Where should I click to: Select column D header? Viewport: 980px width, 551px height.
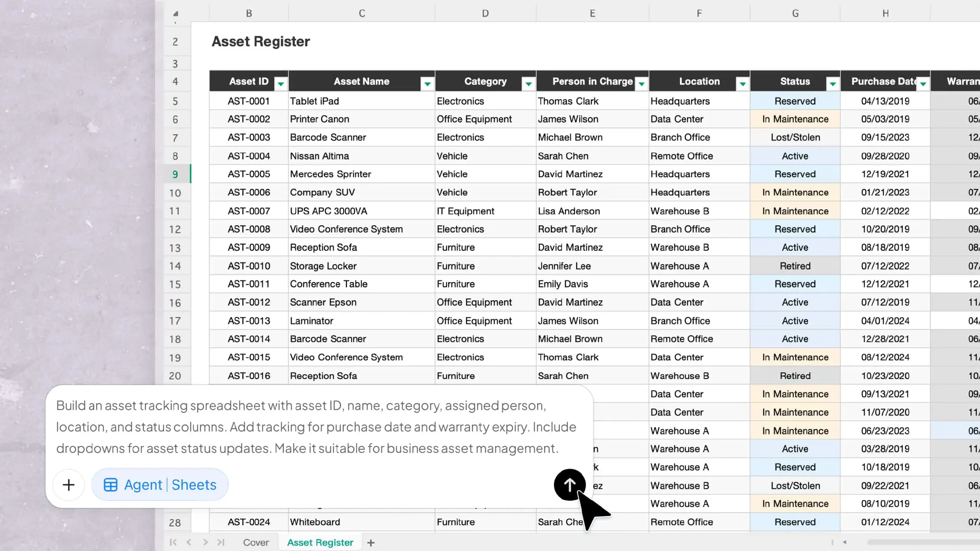pyautogui.click(x=485, y=13)
